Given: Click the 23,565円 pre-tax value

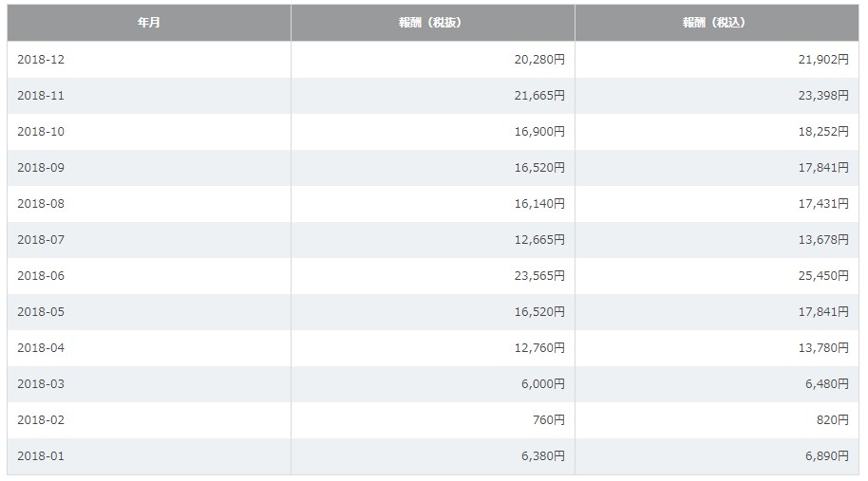Looking at the screenshot, I should pyautogui.click(x=538, y=276).
